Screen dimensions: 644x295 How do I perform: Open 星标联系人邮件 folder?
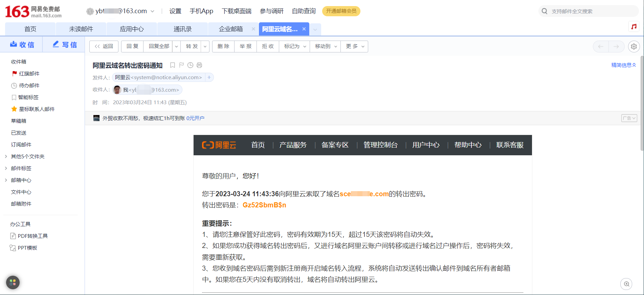pos(33,109)
